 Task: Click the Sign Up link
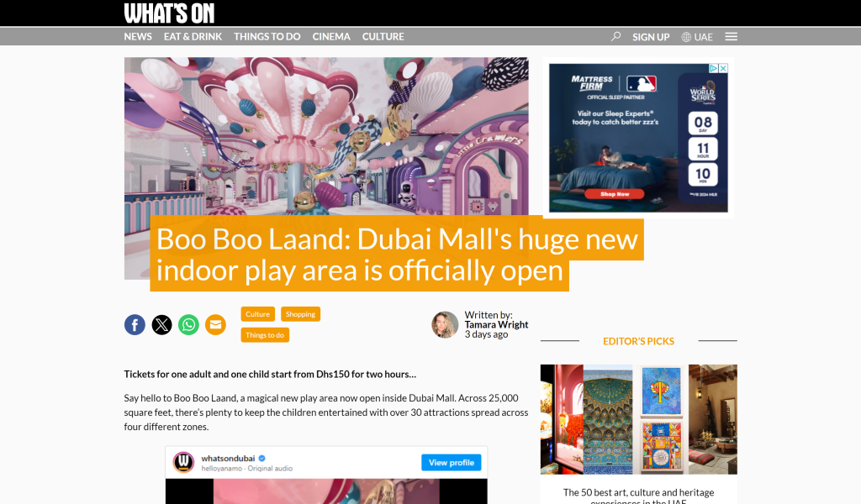pos(651,37)
